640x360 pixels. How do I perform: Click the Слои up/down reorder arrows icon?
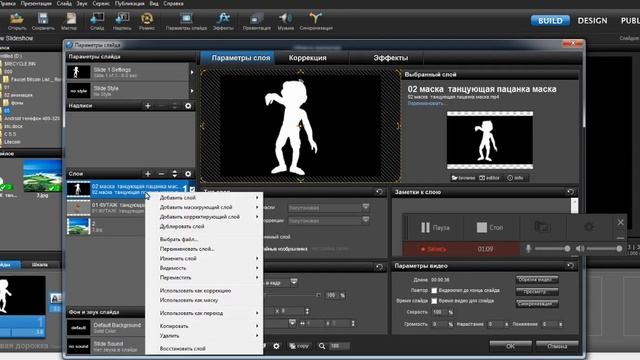pyautogui.click(x=175, y=174)
